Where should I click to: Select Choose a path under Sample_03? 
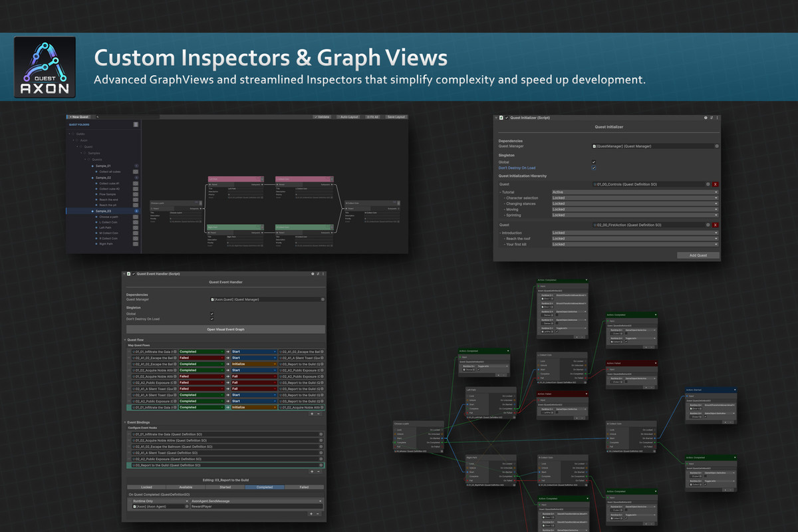pyautogui.click(x=108, y=217)
